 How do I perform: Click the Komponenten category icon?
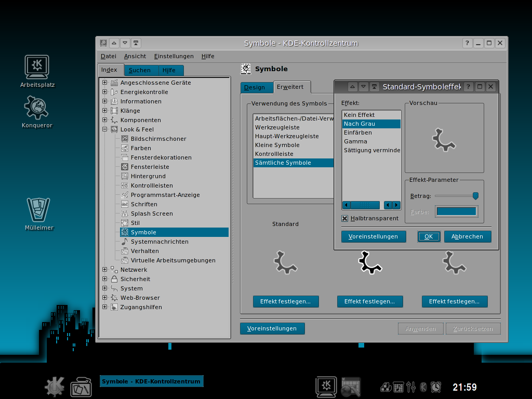[x=114, y=120]
